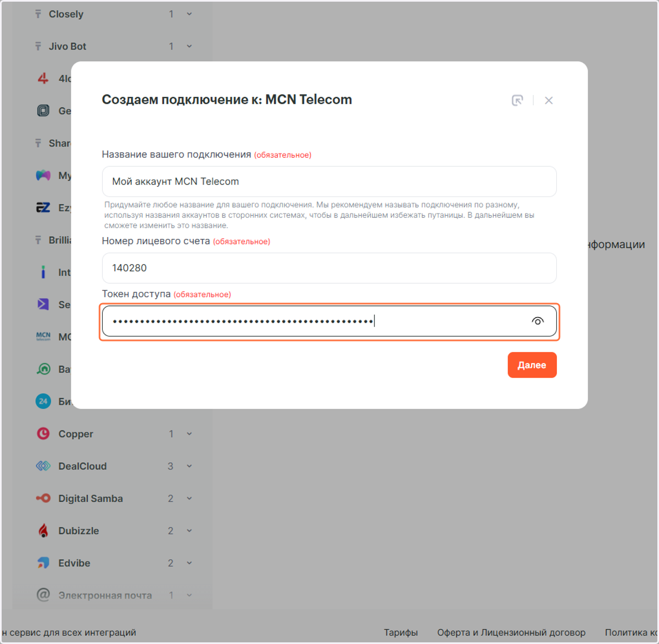The image size is (659, 644).
Task: Click the purple arrow logo in sidebar
Action: 43,304
